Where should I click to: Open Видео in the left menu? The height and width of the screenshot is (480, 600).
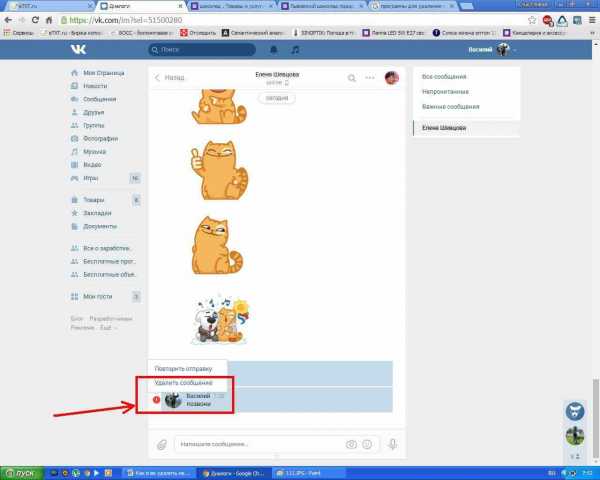[x=92, y=165]
